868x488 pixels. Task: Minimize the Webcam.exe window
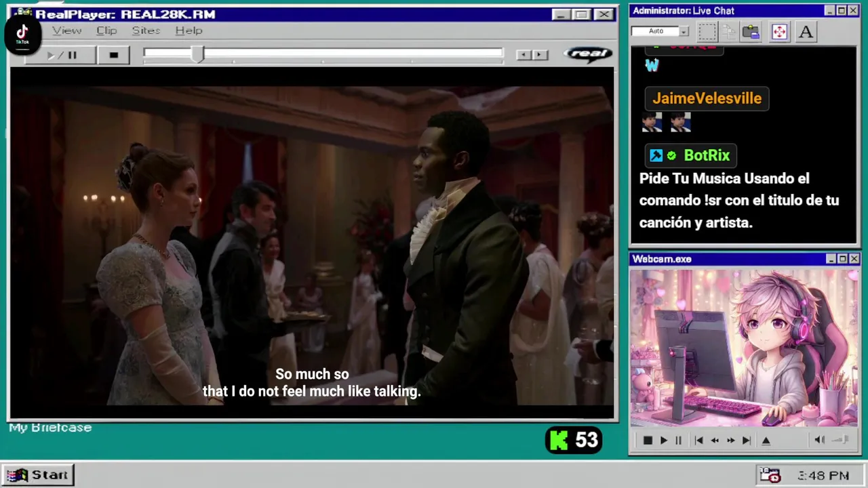pyautogui.click(x=831, y=259)
